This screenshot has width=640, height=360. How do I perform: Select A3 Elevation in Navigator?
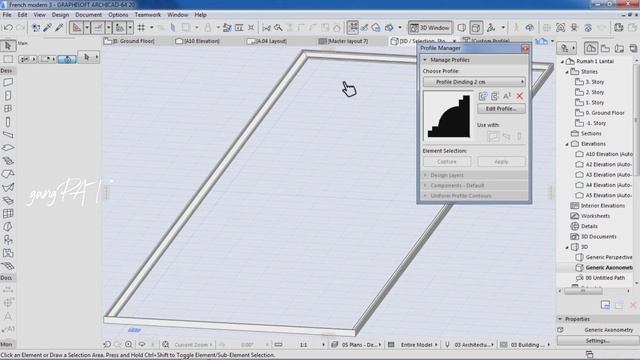coord(604,175)
